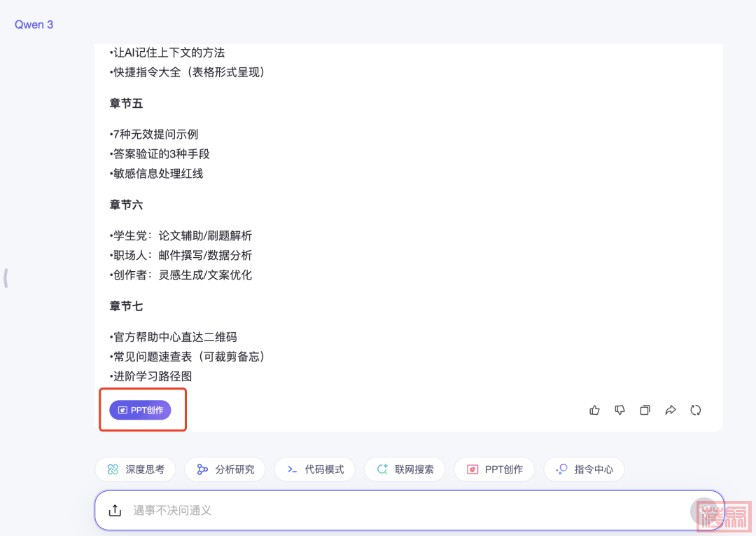Enable 联网搜索 web search mode
The width and height of the screenshot is (756, 536).
point(405,469)
